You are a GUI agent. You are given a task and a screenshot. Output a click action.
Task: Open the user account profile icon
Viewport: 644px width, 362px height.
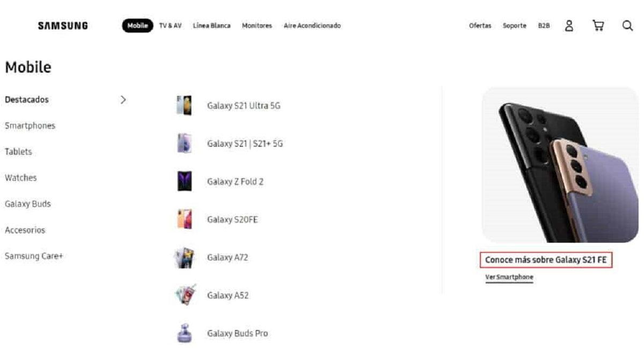coord(569,25)
